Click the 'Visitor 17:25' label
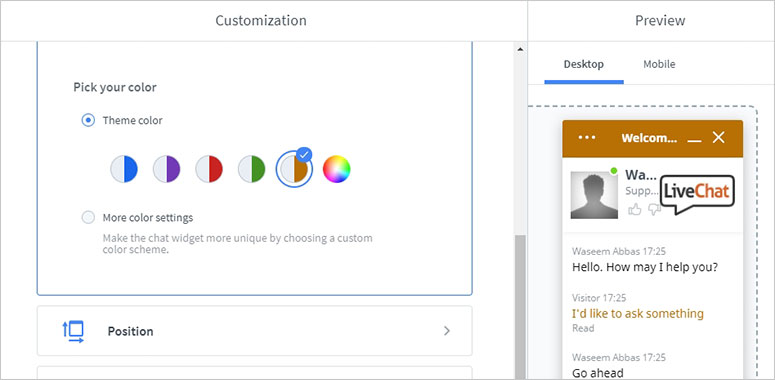Screen dimensions: 775x380 pyautogui.click(x=599, y=298)
